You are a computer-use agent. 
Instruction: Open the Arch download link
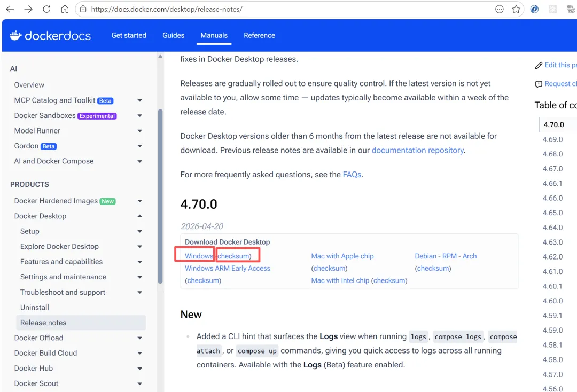pos(470,256)
